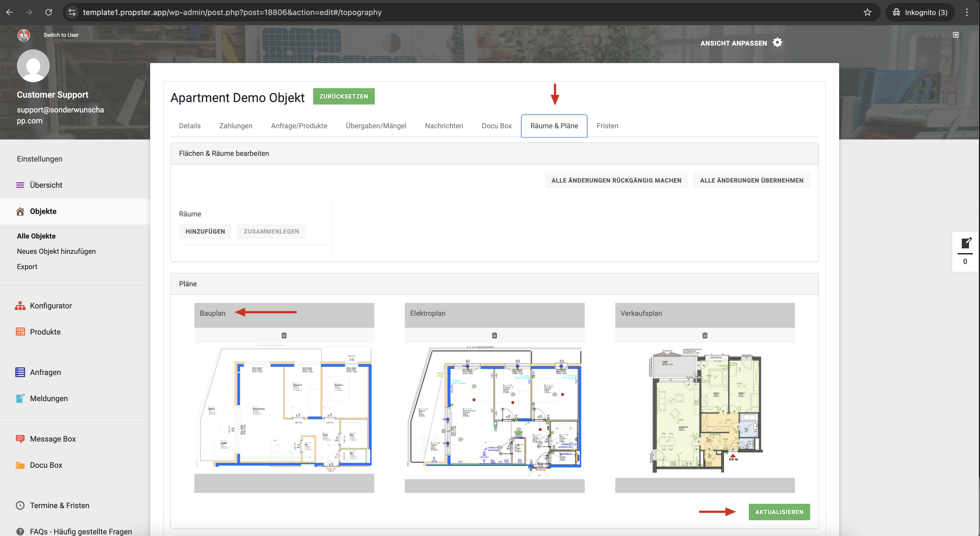The image size is (980, 536).
Task: Click Hinzufügen to add a room
Action: [x=205, y=231]
